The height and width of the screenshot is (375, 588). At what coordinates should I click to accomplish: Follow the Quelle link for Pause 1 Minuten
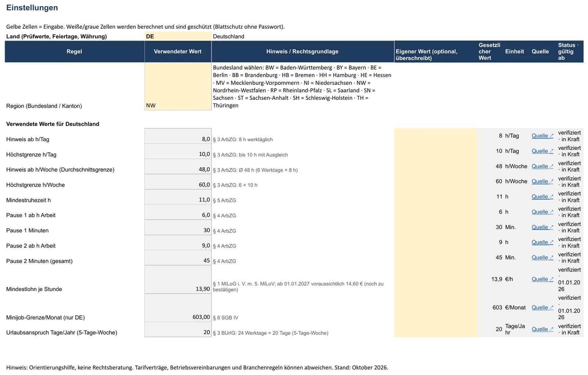click(542, 227)
